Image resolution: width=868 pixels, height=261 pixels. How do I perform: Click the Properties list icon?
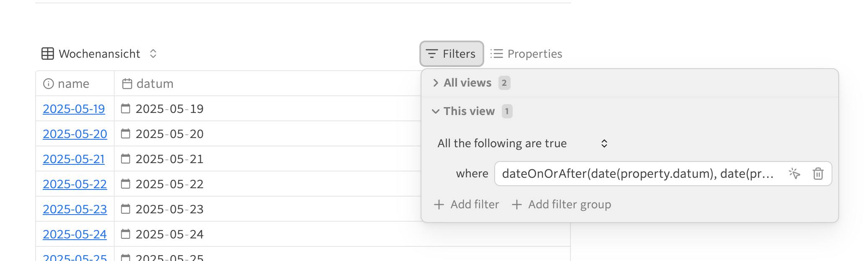point(497,54)
